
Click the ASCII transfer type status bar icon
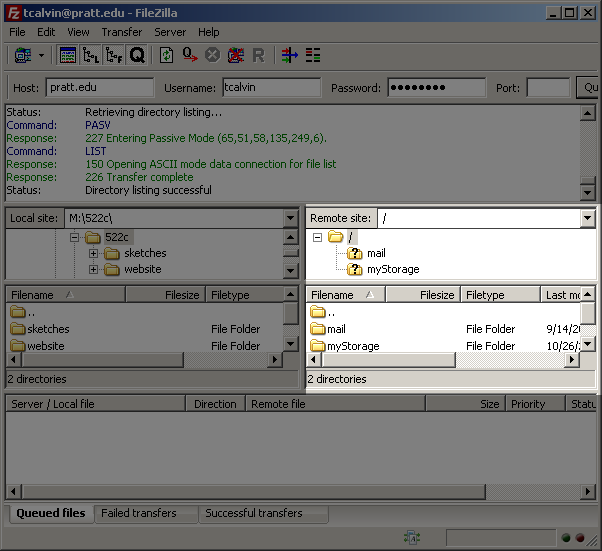pyautogui.click(x=412, y=538)
